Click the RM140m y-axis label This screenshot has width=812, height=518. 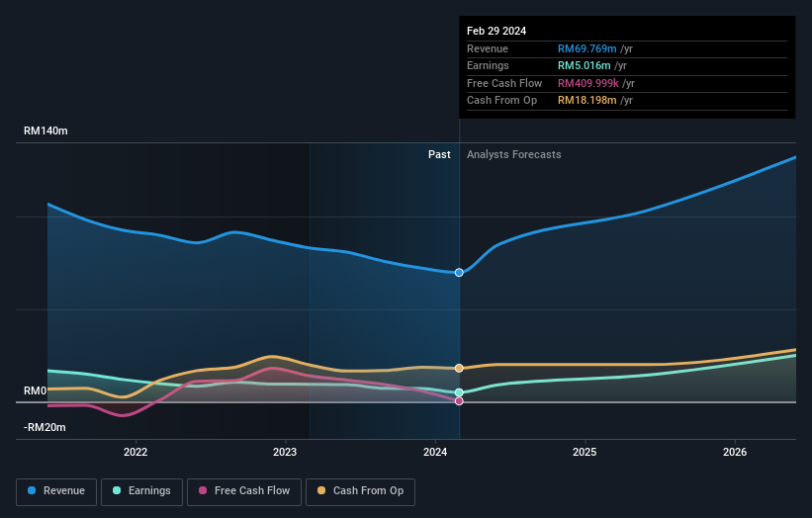(x=45, y=130)
